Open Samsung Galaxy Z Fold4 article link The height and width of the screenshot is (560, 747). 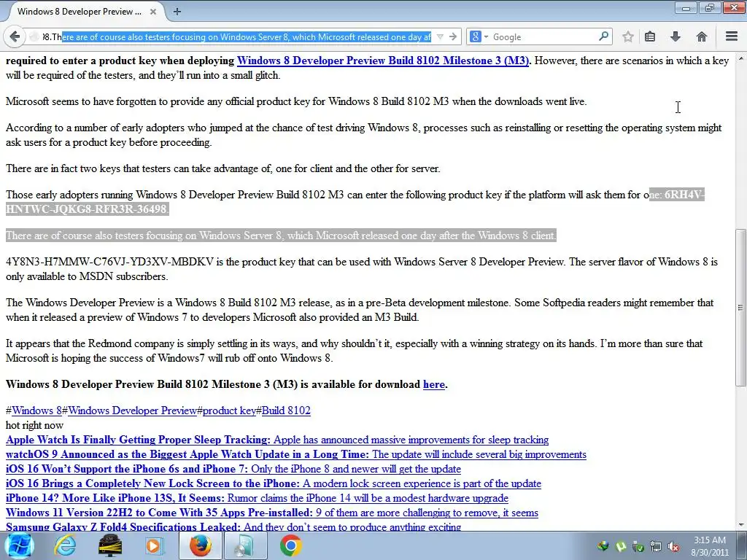click(x=233, y=526)
